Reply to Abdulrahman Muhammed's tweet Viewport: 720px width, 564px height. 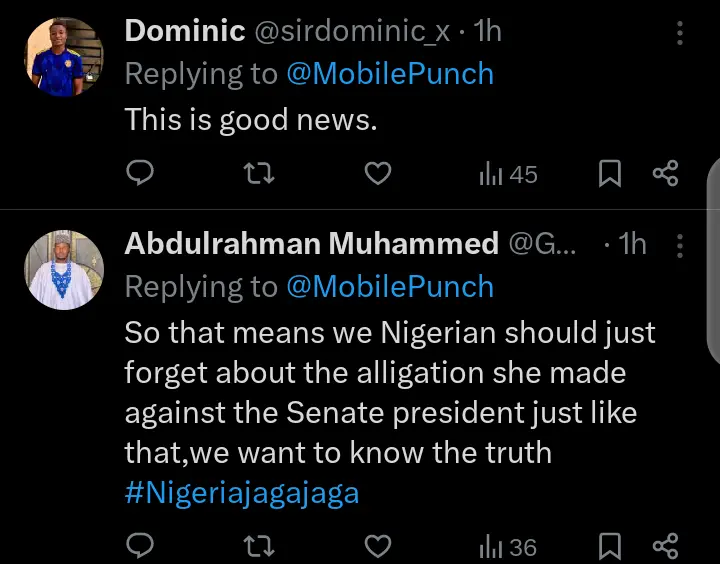pyautogui.click(x=141, y=547)
